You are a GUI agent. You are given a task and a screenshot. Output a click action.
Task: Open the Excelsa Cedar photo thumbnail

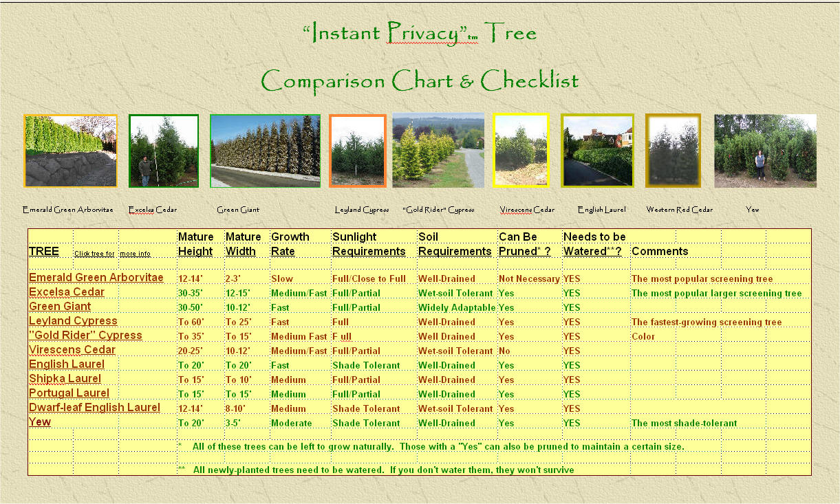[164, 151]
